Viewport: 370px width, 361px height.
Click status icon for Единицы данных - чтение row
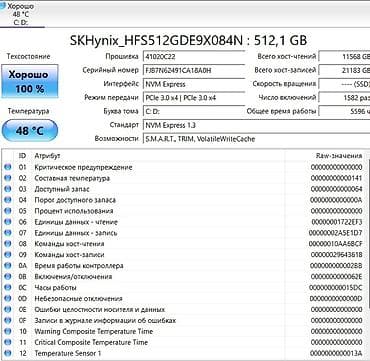coord(7,222)
